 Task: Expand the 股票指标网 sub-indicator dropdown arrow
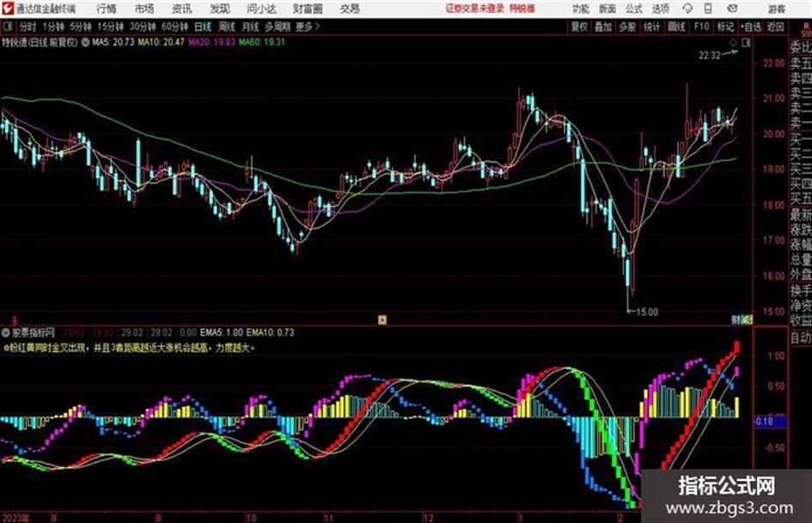[6, 332]
